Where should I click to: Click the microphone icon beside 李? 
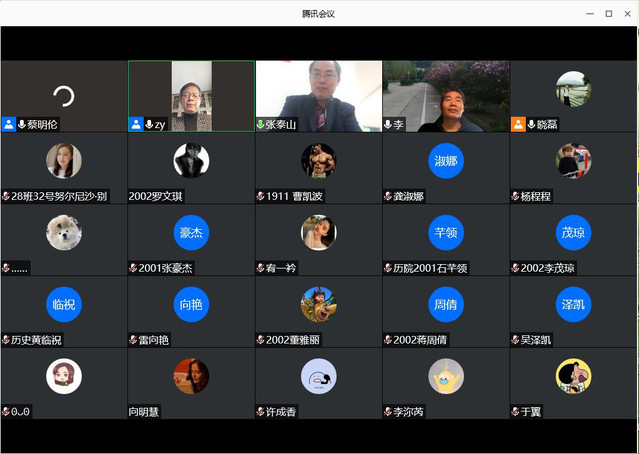point(388,125)
